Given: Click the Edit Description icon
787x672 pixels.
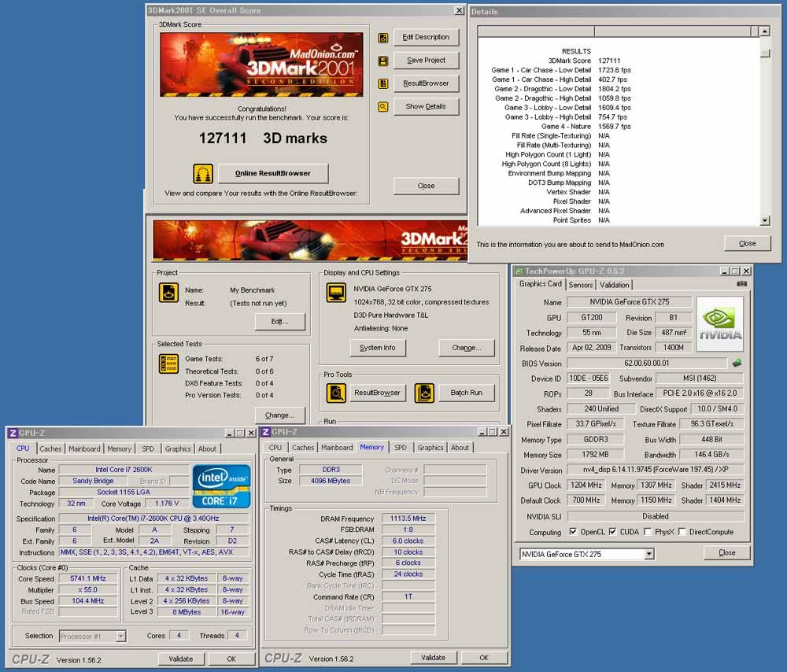Looking at the screenshot, I should coord(383,38).
